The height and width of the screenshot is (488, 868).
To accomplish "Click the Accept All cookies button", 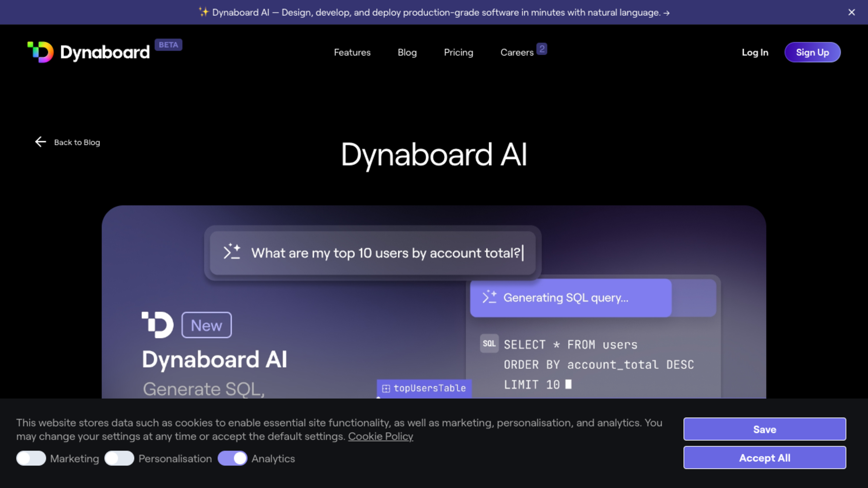I will tap(765, 457).
